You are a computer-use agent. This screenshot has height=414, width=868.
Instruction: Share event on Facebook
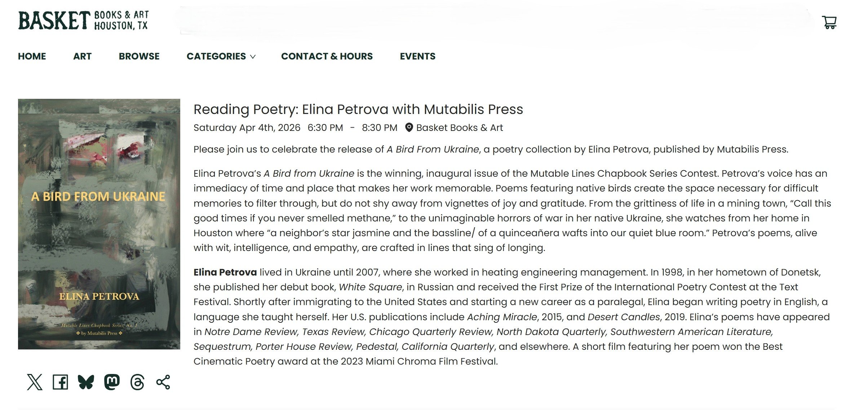click(60, 382)
